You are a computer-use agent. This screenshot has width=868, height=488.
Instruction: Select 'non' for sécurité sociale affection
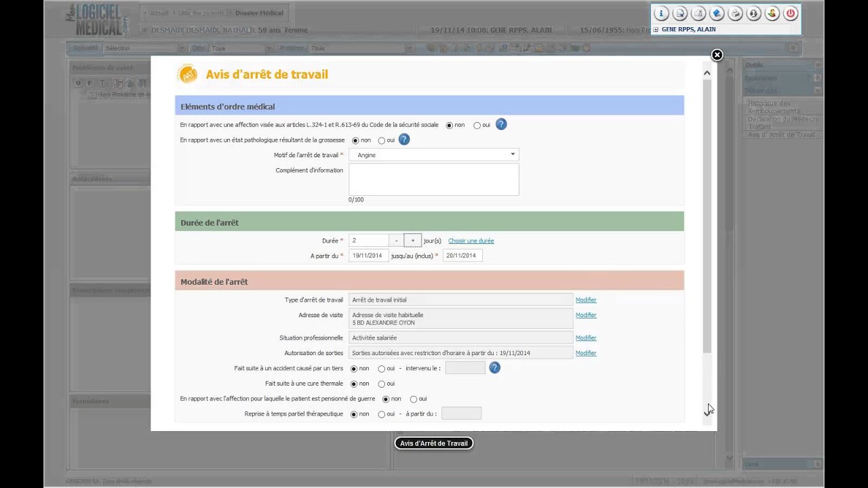[x=449, y=125]
